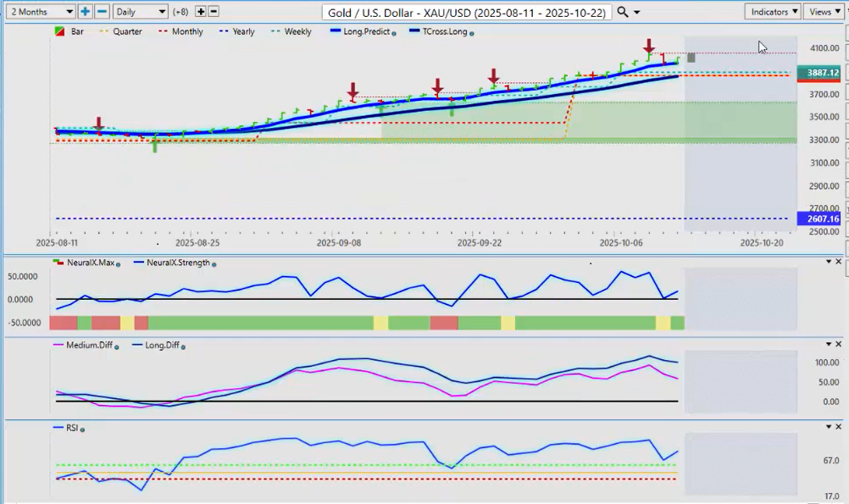The width and height of the screenshot is (849, 504).
Task: Click the Bar color swatch in legend
Action: coord(60,31)
